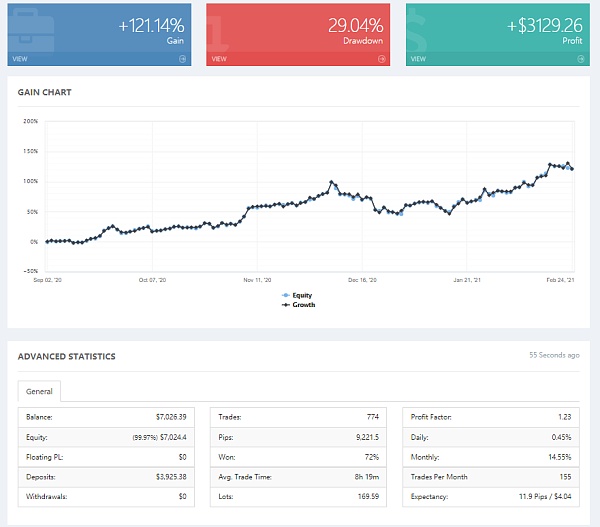Click the ADVANCED STATISTICS heading

(67, 356)
